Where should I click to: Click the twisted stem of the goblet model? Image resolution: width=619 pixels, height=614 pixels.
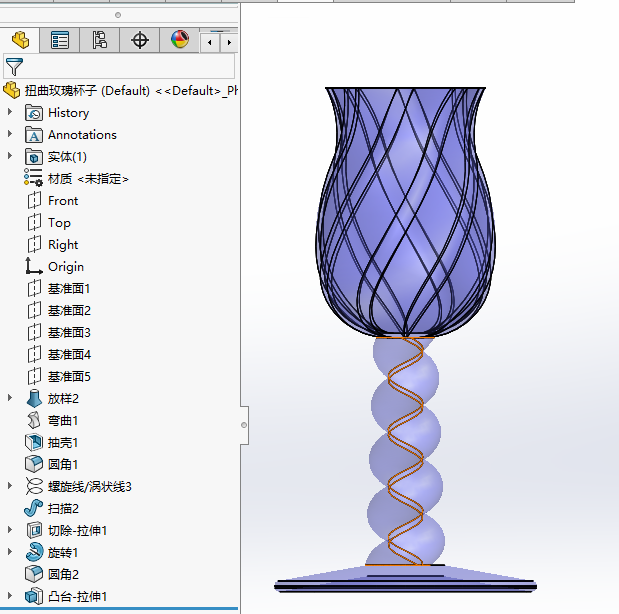tap(406, 451)
